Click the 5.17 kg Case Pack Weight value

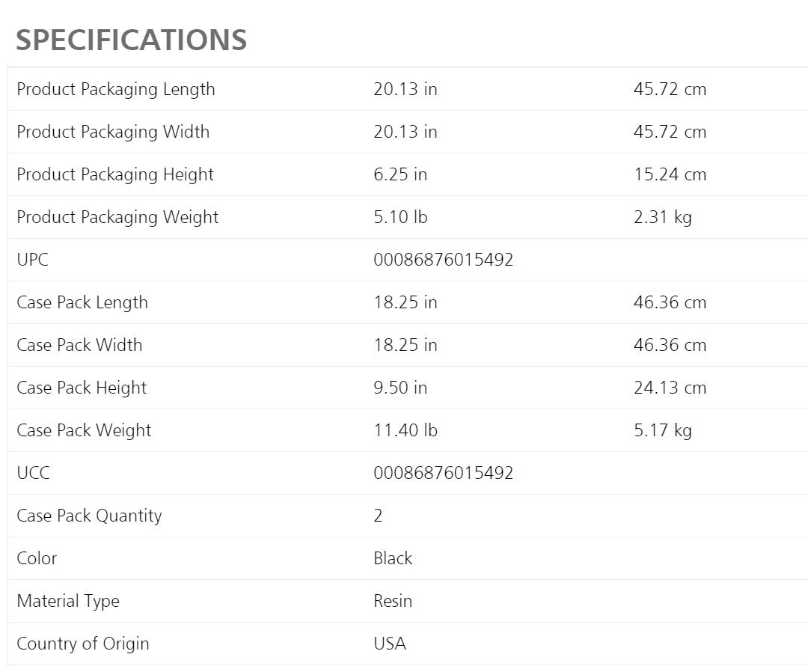pos(662,430)
